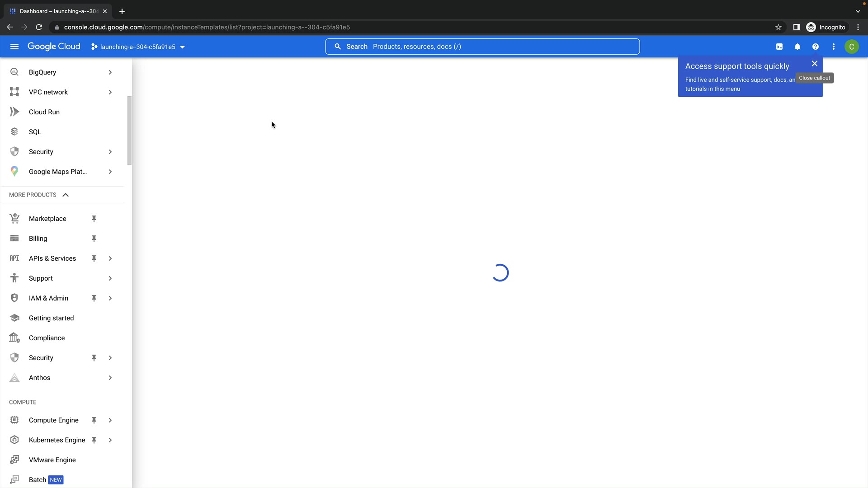Bookmark this page with star icon
The height and width of the screenshot is (488, 868).
click(x=778, y=27)
